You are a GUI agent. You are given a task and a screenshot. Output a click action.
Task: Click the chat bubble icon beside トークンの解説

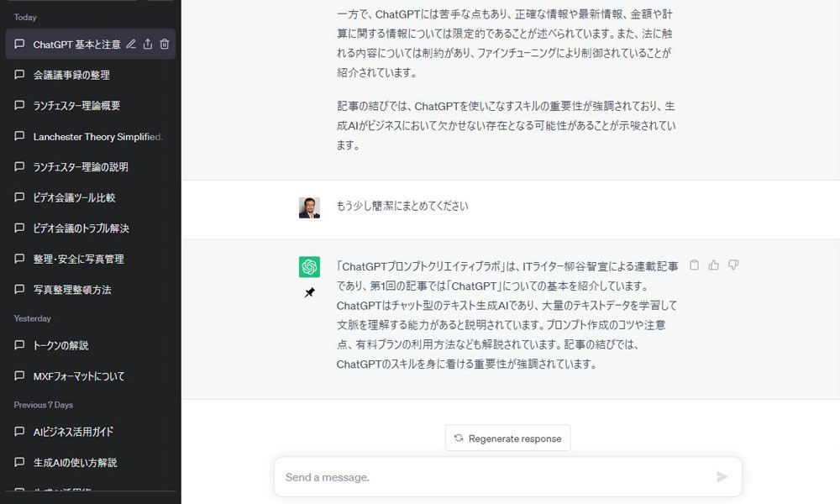pos(19,345)
